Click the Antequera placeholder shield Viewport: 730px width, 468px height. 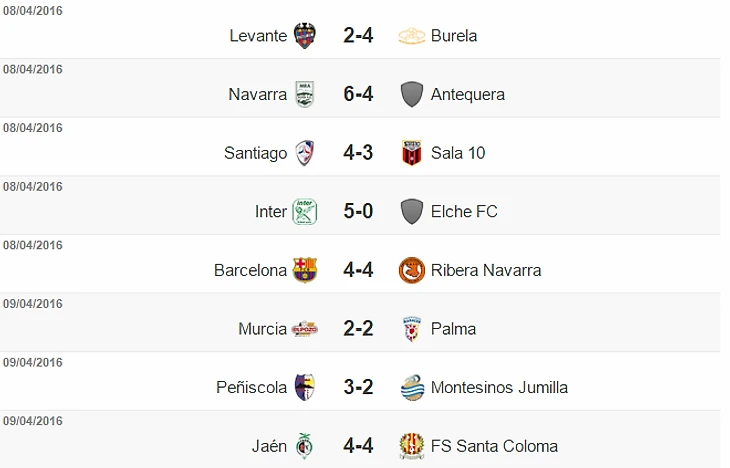click(412, 95)
